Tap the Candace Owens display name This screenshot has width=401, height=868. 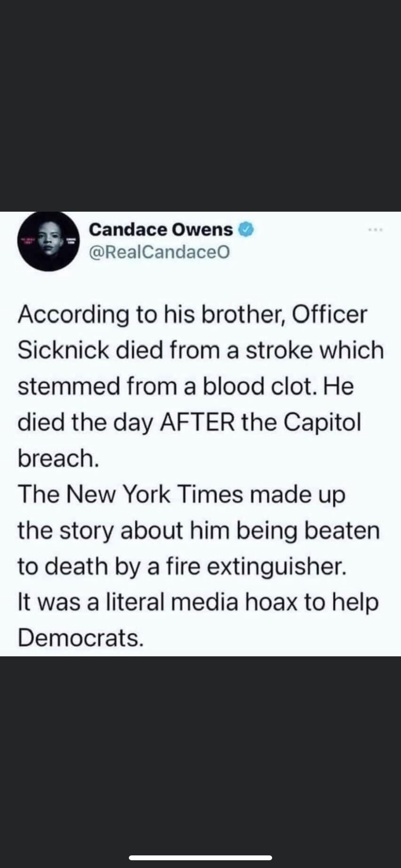coord(161,229)
